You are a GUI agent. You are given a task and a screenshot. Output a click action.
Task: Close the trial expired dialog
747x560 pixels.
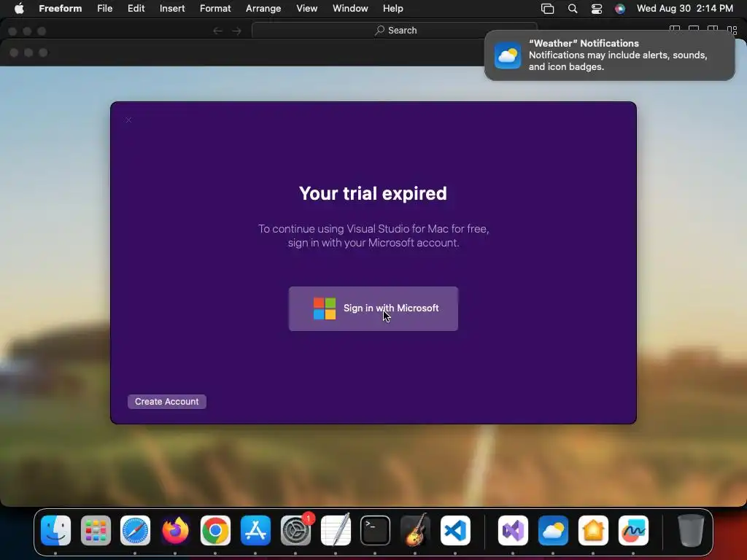tap(128, 120)
